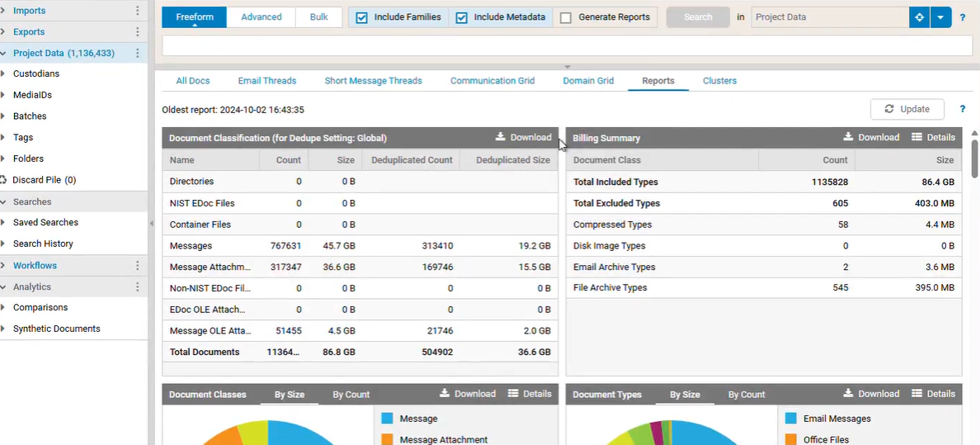This screenshot has width=980, height=445.
Task: Open the Workflows three-dot options menu
Action: tap(138, 265)
